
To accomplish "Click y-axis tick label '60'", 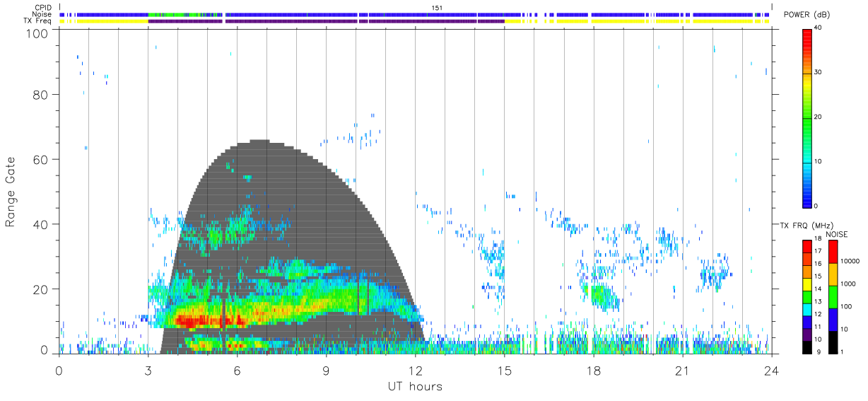I will [x=42, y=160].
